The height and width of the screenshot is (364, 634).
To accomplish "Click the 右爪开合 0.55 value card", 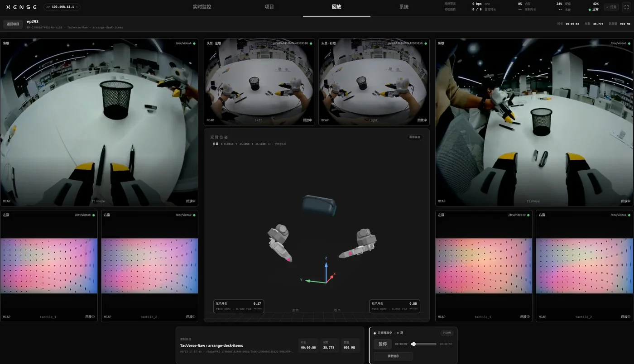I will (394, 306).
